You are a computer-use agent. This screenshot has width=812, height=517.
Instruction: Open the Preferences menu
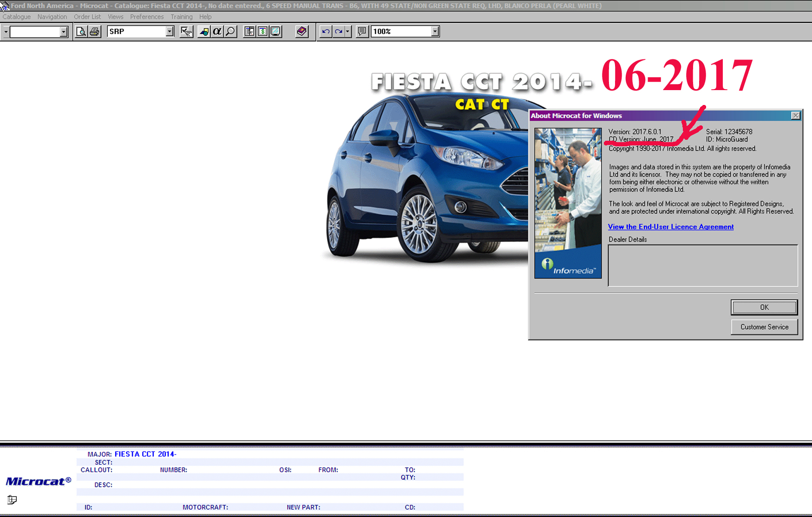[147, 17]
